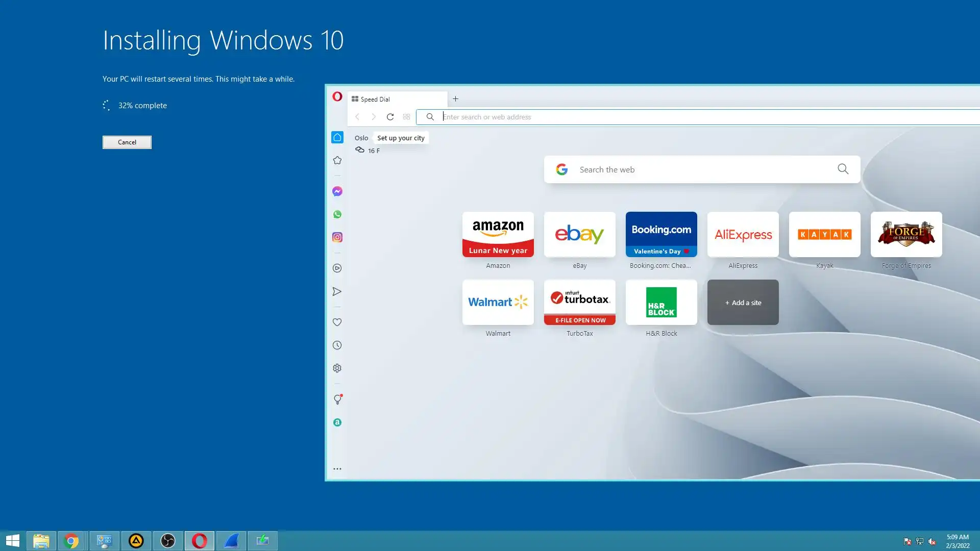Cancel the Windows 10 installation
The height and width of the screenshot is (551, 980).
tap(127, 142)
